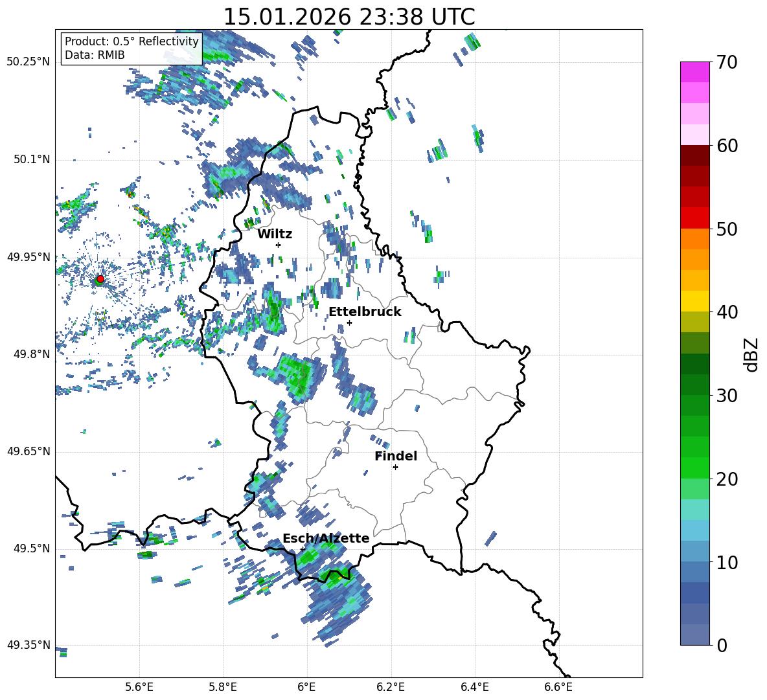Click the 30 tick label on colorbar

click(x=727, y=396)
